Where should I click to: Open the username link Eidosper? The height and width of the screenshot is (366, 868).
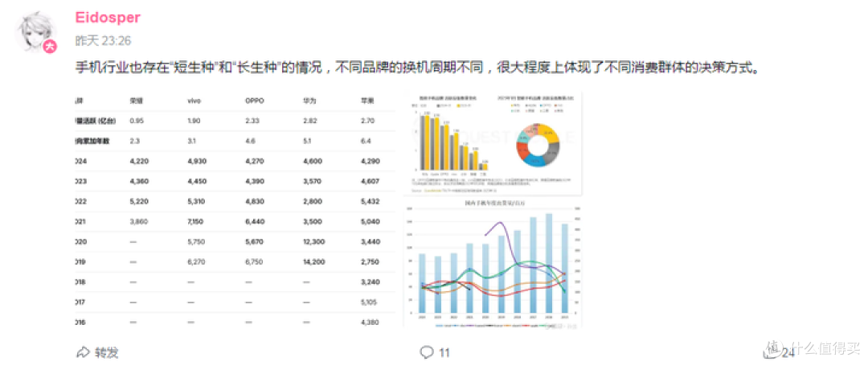[108, 18]
